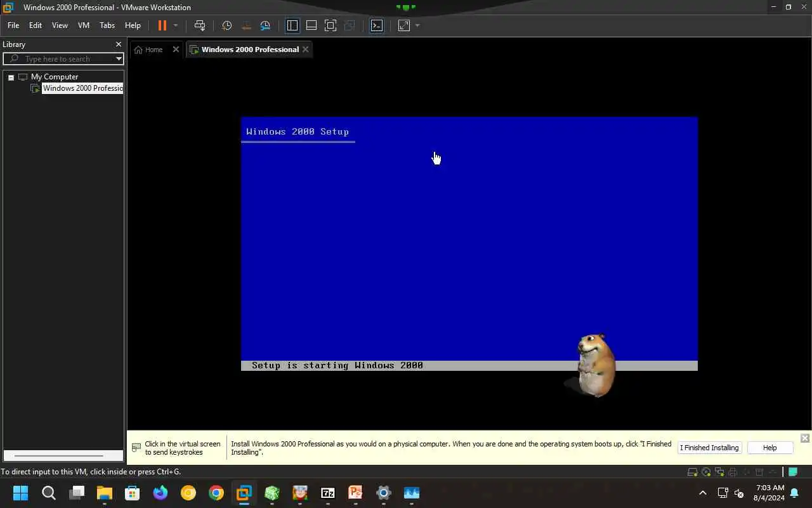Open 7-Zip from the taskbar

pyautogui.click(x=328, y=493)
